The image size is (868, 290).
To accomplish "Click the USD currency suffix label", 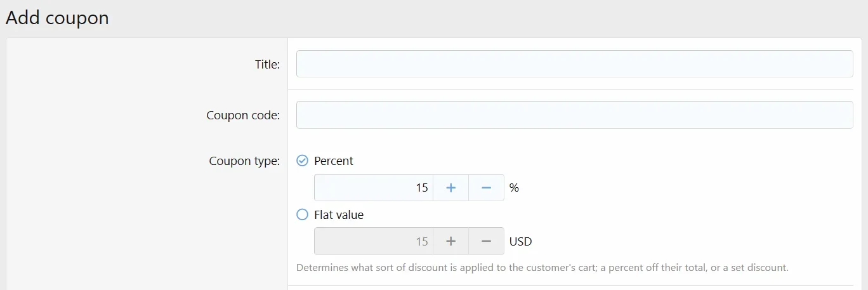I will (x=521, y=241).
